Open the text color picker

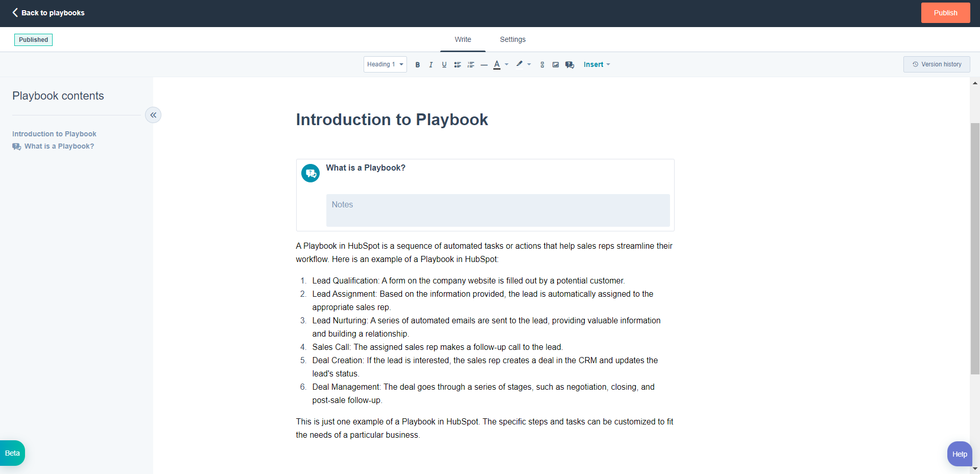[x=497, y=64]
